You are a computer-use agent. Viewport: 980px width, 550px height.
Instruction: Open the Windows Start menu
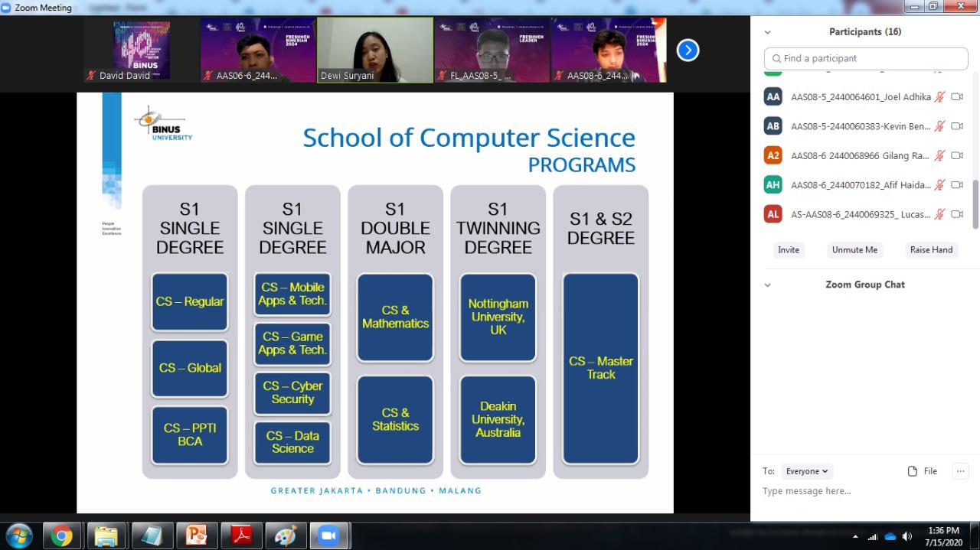pos(18,535)
